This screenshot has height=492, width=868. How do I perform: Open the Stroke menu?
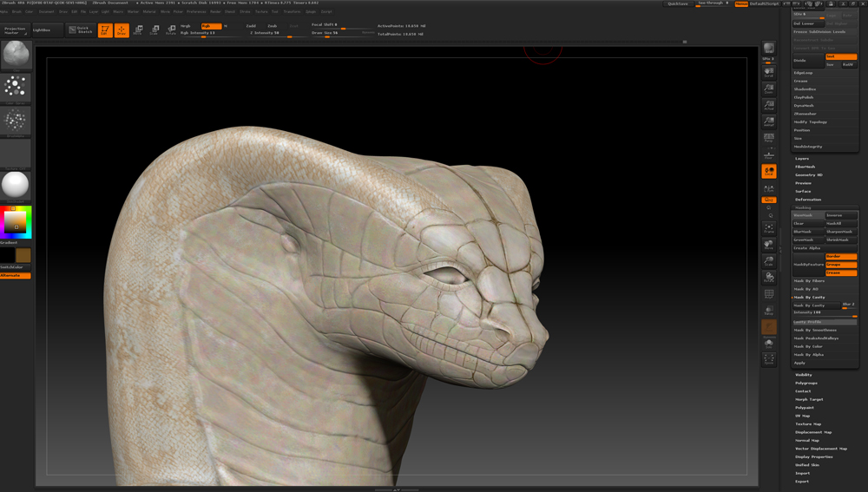pos(245,12)
